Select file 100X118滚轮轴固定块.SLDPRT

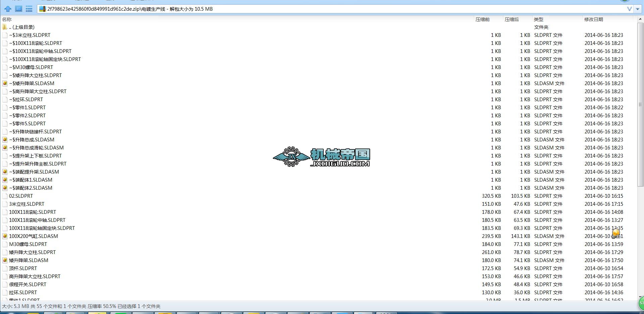click(42, 228)
